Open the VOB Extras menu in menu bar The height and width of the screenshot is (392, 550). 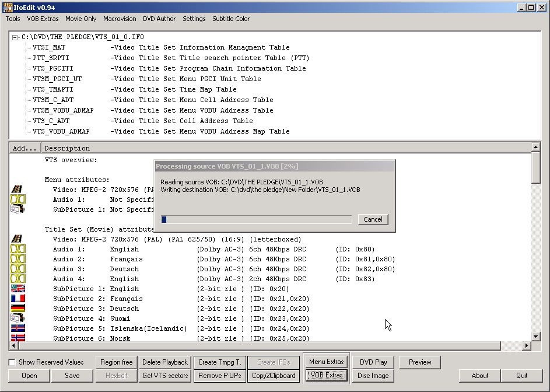[x=43, y=19]
